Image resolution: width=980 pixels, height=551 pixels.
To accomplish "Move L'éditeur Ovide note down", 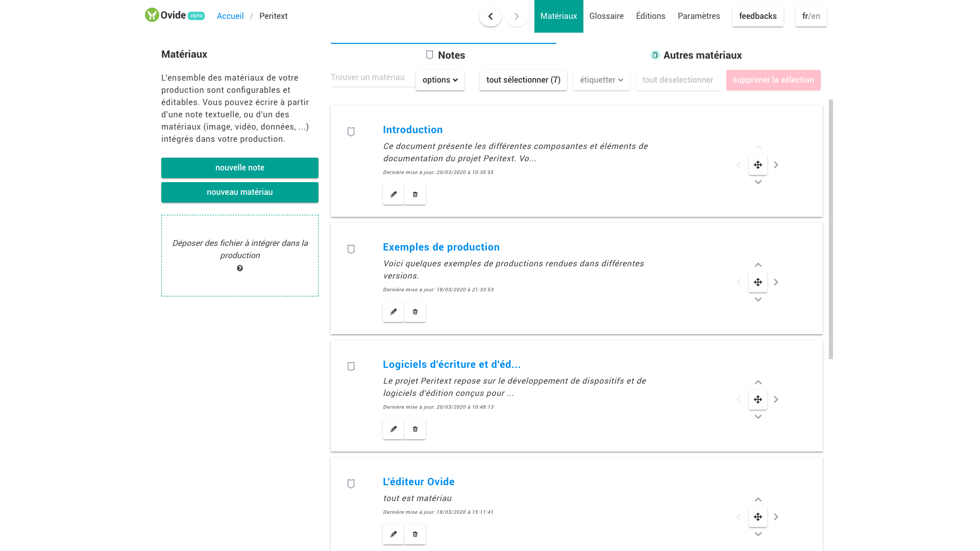I will pyautogui.click(x=758, y=534).
